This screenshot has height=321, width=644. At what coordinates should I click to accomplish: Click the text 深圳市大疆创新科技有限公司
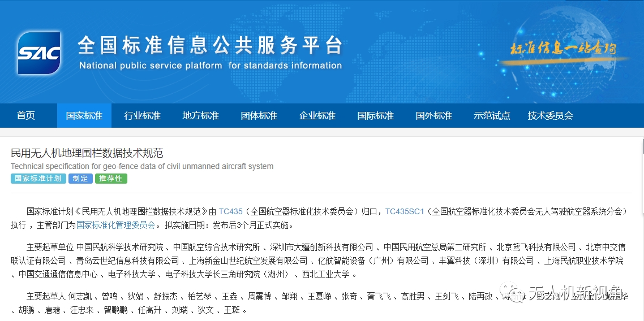coord(321,247)
